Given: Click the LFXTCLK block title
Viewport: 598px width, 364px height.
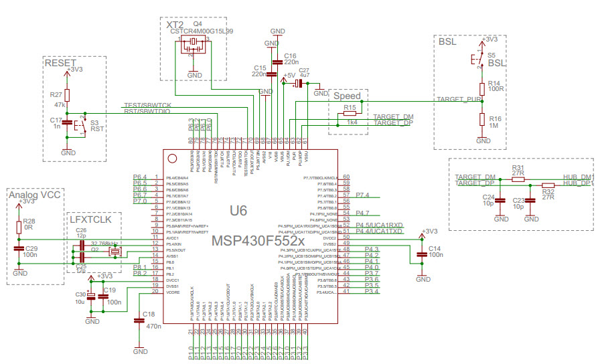Looking at the screenshot, I should click(91, 219).
